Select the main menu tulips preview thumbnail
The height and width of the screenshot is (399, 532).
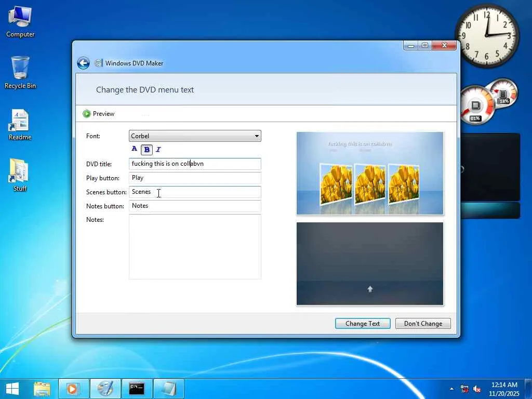click(x=370, y=174)
